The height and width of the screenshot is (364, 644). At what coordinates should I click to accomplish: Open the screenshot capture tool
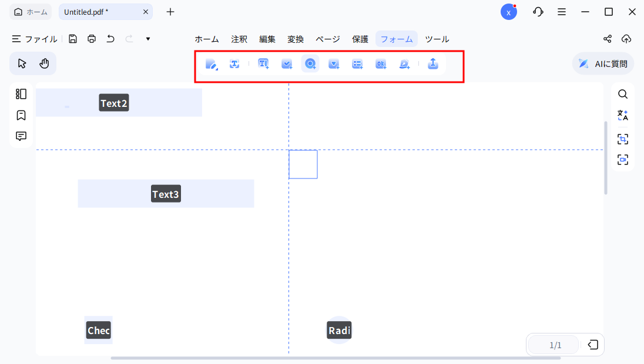click(623, 139)
